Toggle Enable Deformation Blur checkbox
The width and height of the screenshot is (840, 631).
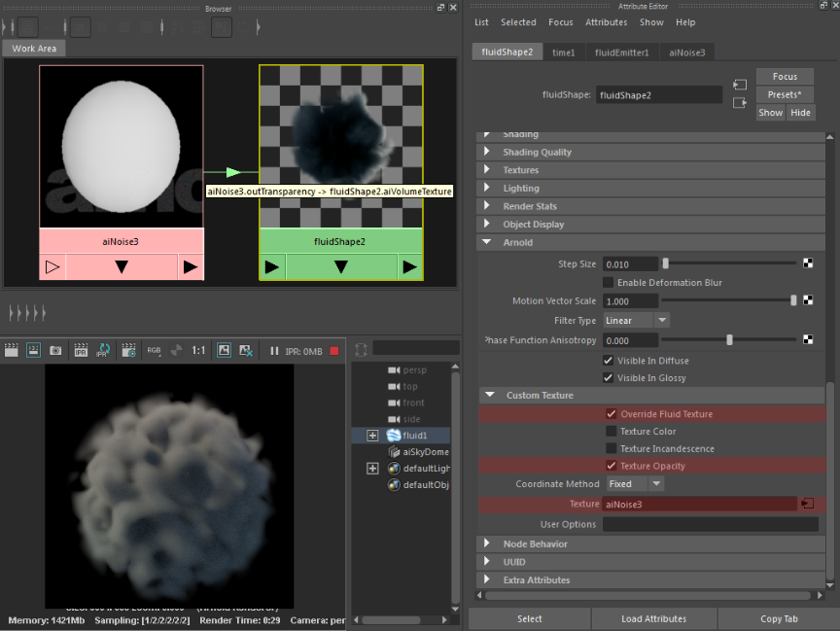click(x=609, y=283)
